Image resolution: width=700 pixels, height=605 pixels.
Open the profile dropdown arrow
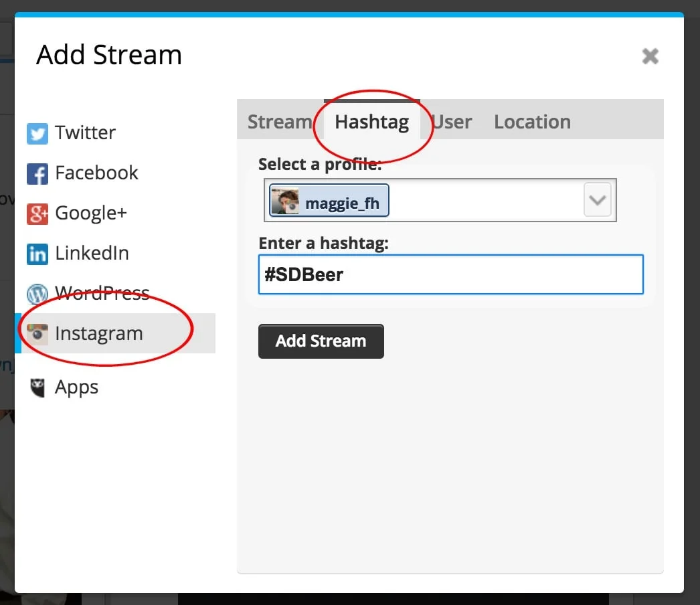[598, 199]
